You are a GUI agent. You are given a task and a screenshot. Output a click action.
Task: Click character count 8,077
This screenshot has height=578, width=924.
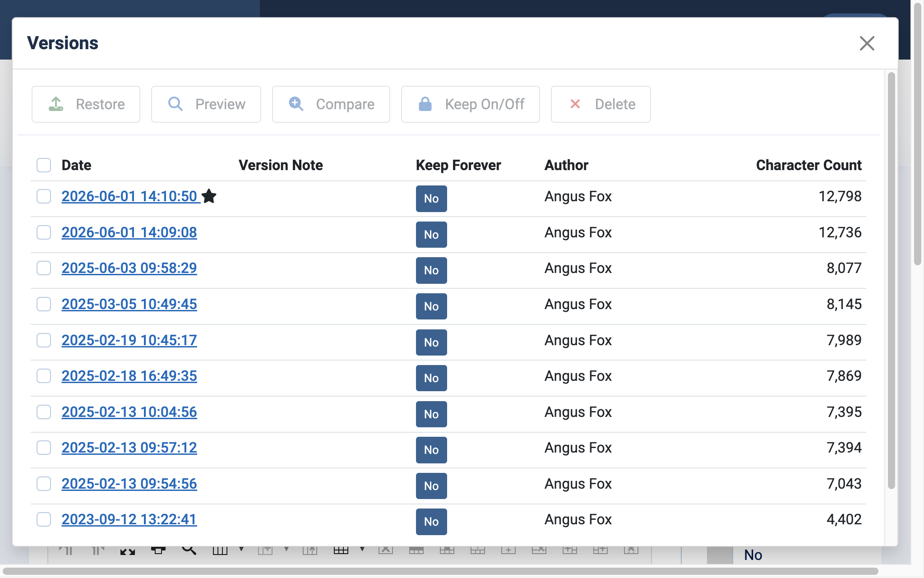(x=844, y=268)
